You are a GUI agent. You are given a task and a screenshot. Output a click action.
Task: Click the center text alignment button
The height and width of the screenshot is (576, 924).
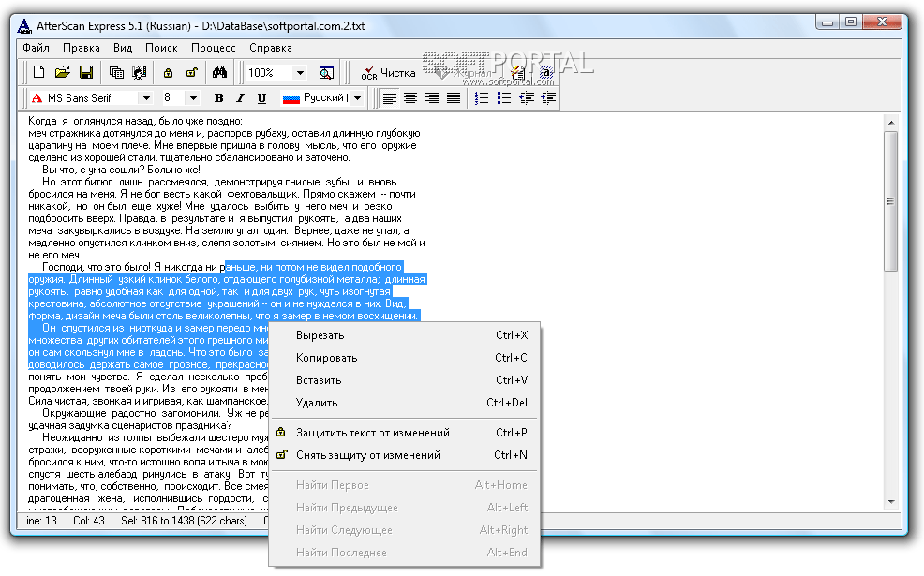point(410,97)
